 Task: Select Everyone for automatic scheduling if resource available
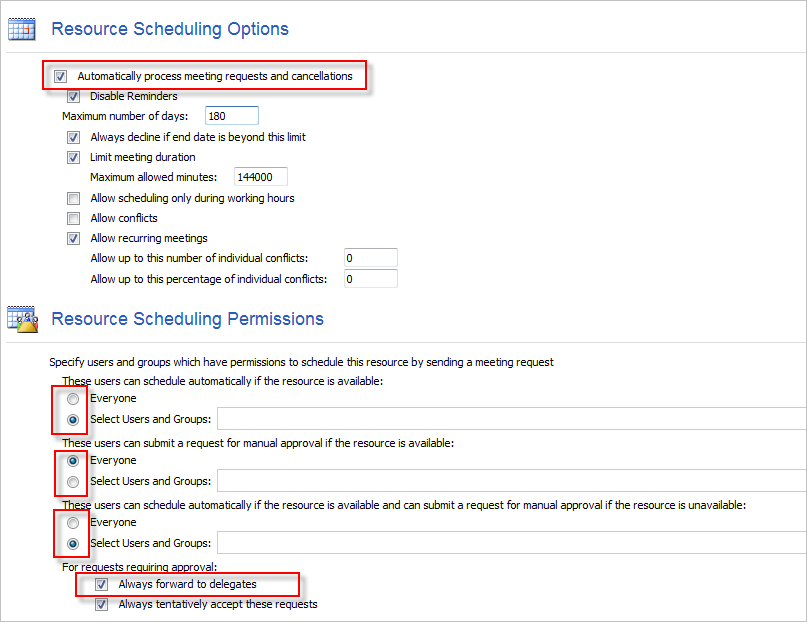click(x=74, y=399)
